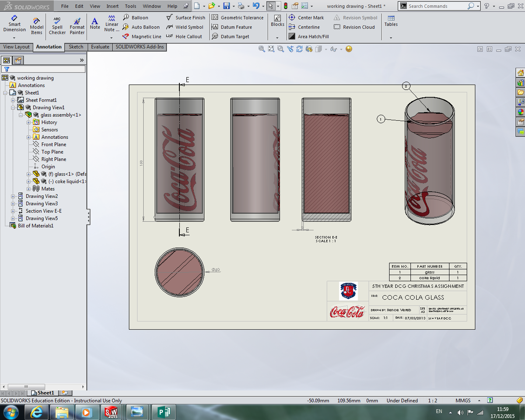Expand the Smart Dimension dropdown arrow
Image resolution: width=525 pixels, height=420 pixels.
tap(14, 38)
